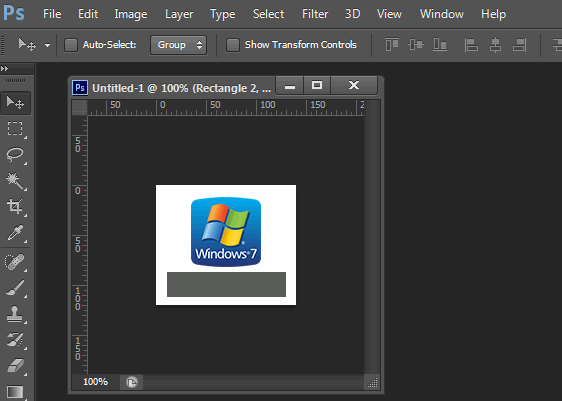Select the Gradient tool
Screen dimensions: 562x401
[x=15, y=391]
